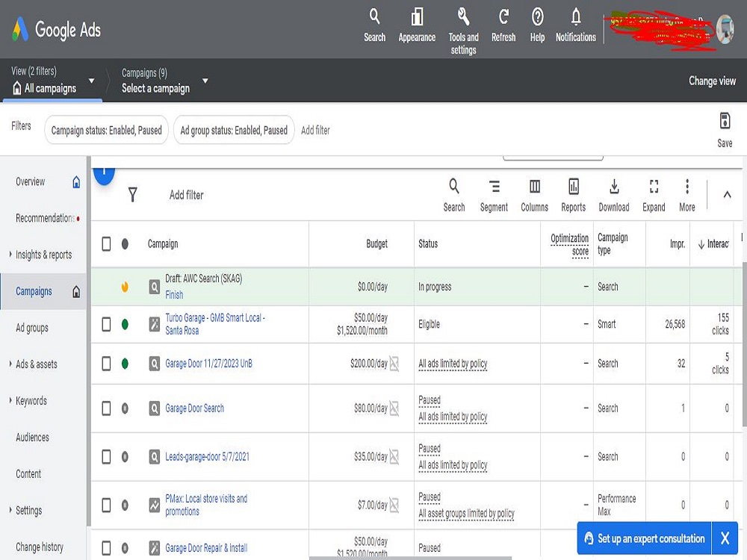Screen dimensions: 747x560
Task: Click the vertical table scrollbar
Action: [744, 343]
